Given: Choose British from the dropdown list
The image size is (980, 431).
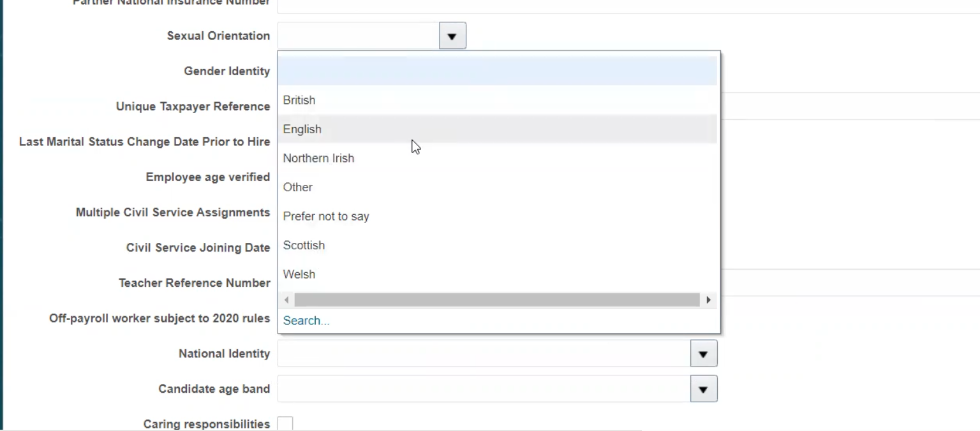Looking at the screenshot, I should click(x=299, y=100).
